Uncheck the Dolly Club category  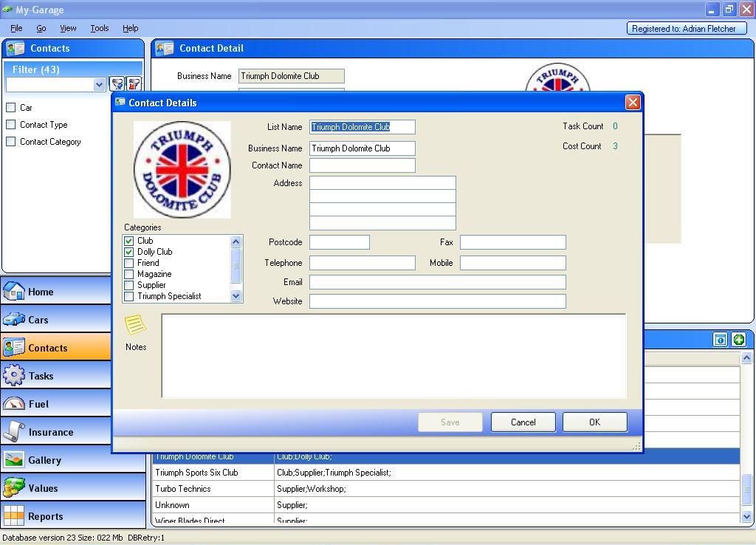129,252
